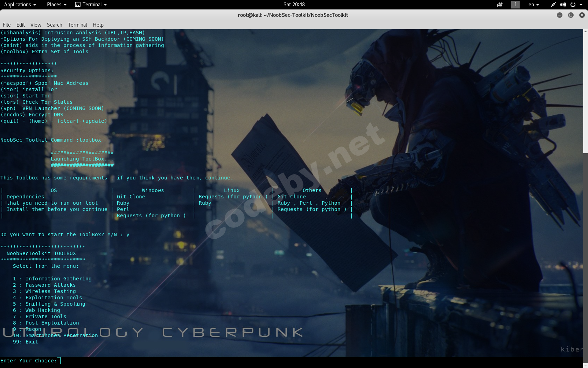
Task: Click the 'This Toolbox has some requirements' line
Action: [x=117, y=178]
